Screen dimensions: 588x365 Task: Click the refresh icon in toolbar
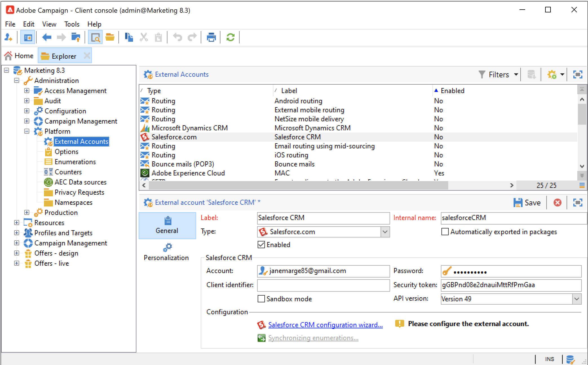(x=230, y=37)
